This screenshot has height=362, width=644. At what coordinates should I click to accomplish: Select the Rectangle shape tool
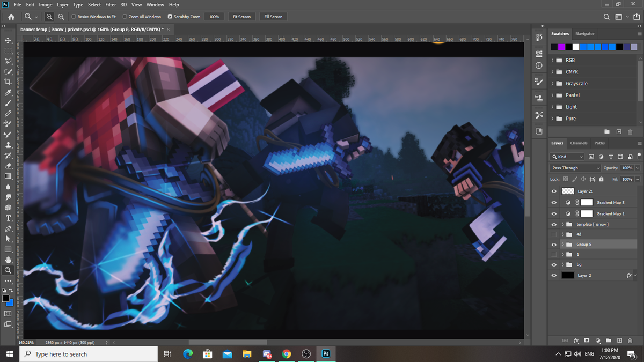(8, 249)
